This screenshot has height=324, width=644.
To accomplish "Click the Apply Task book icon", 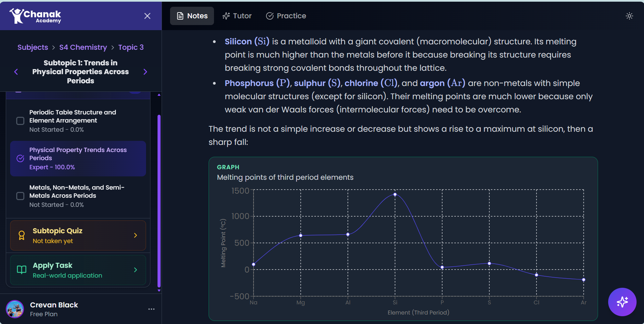I will click(21, 270).
